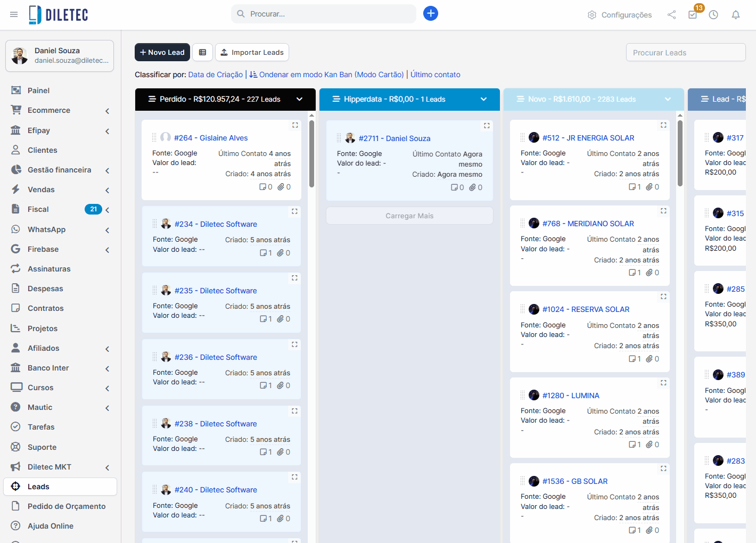Toggle the sidebar with the hamburger menu
The width and height of the screenshot is (756, 543).
coord(14,14)
